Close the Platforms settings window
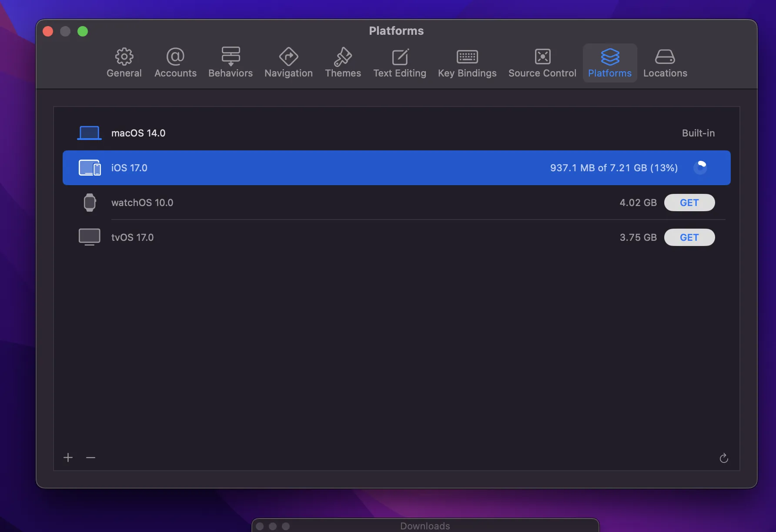Viewport: 776px width, 532px height. [x=48, y=31]
